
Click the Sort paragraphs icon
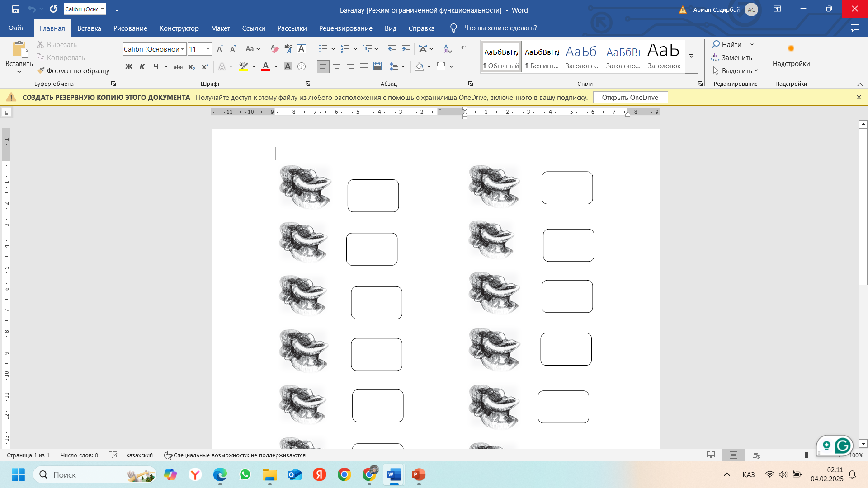click(x=448, y=49)
